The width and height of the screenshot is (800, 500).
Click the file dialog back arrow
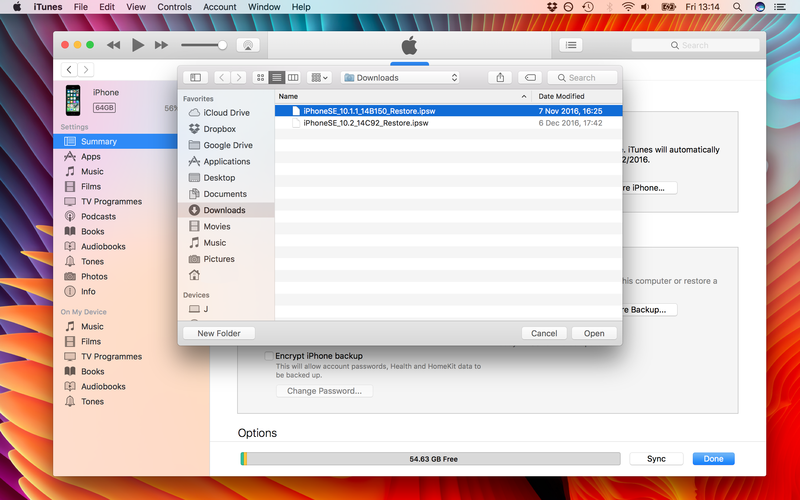point(221,78)
